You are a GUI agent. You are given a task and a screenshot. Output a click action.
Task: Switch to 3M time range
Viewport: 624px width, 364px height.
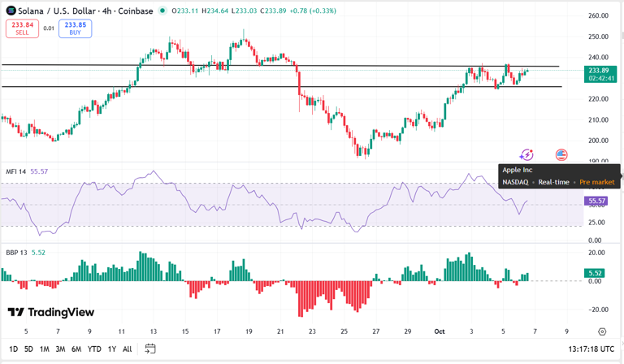(60, 349)
